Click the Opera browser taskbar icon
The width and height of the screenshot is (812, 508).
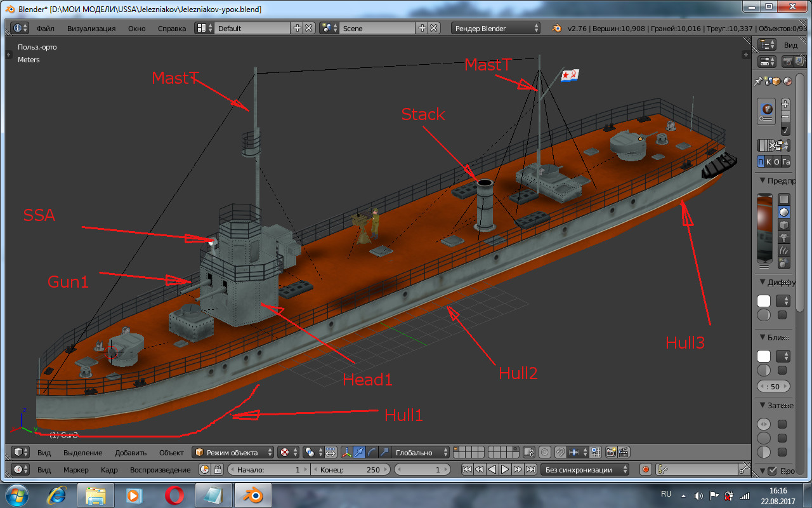coord(174,495)
